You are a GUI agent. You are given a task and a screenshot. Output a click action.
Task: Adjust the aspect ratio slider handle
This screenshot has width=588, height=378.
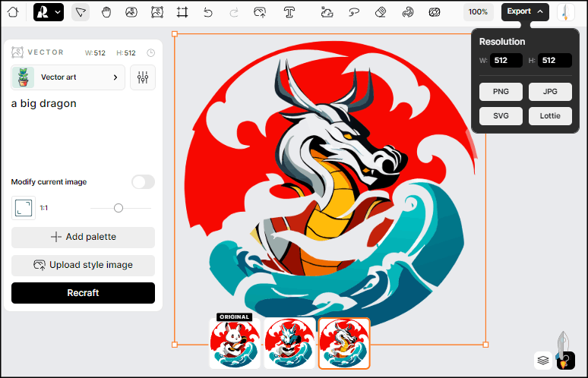(119, 208)
